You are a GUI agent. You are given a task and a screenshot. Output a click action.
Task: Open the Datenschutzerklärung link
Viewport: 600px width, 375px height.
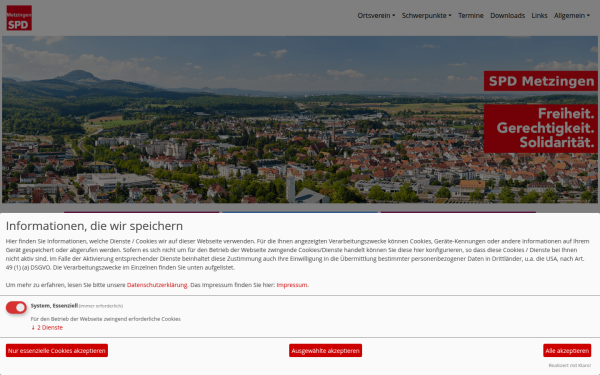point(157,285)
